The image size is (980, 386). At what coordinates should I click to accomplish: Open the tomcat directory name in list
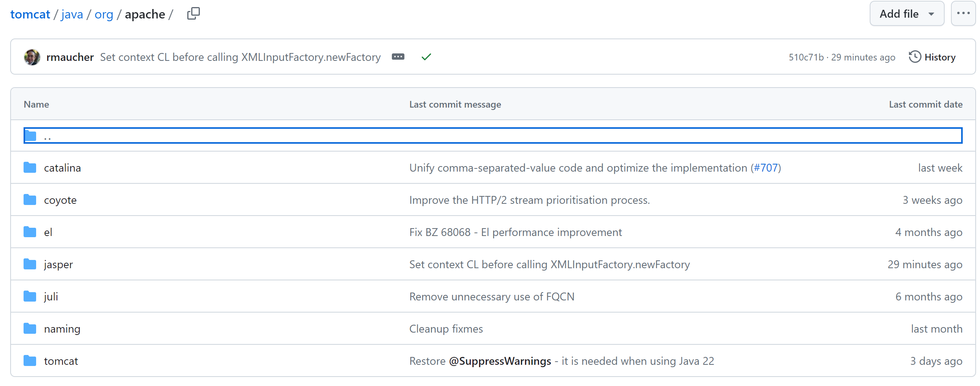[x=61, y=361]
